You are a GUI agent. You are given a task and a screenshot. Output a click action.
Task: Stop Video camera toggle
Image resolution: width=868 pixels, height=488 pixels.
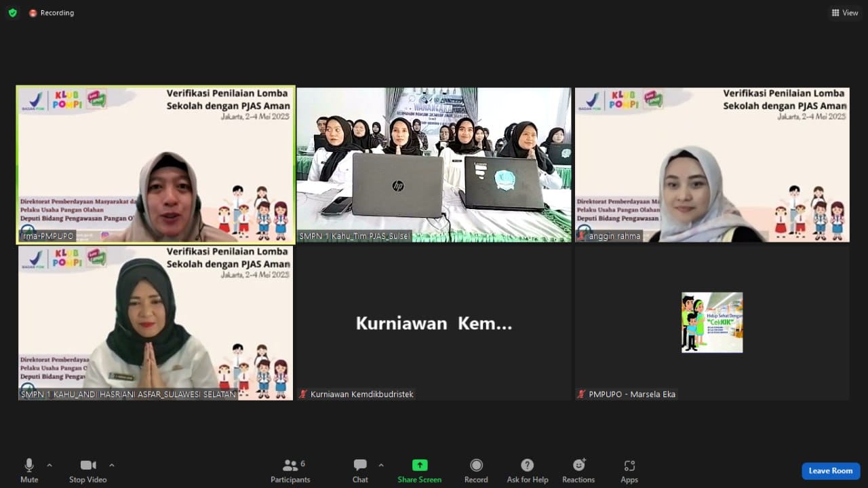(88, 470)
